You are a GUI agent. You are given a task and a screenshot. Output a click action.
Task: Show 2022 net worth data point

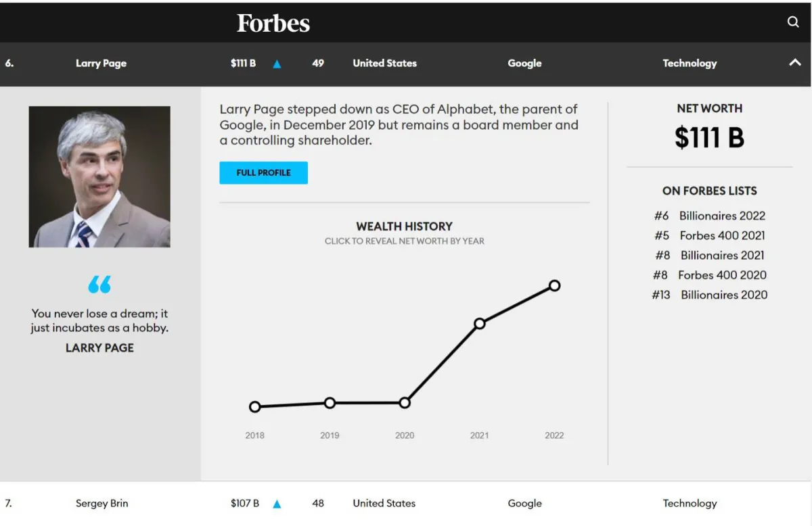(554, 286)
